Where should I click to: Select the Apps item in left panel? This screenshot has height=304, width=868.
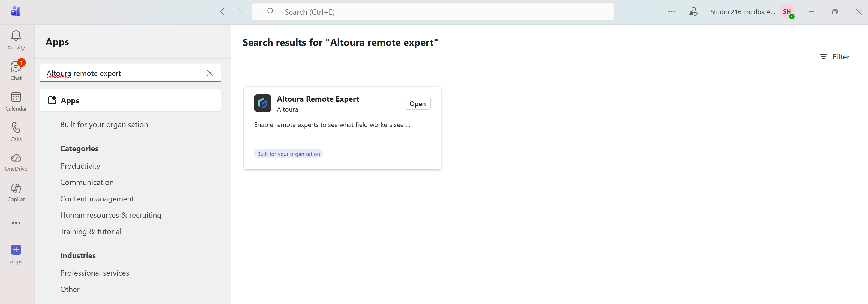pos(130,100)
